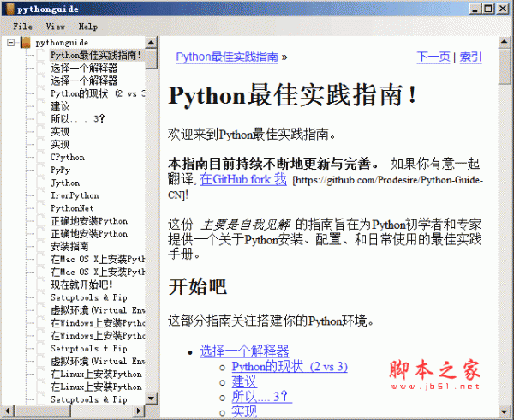The width and height of the screenshot is (514, 420).
Task: Select tree item 建议
Action: click(60, 106)
